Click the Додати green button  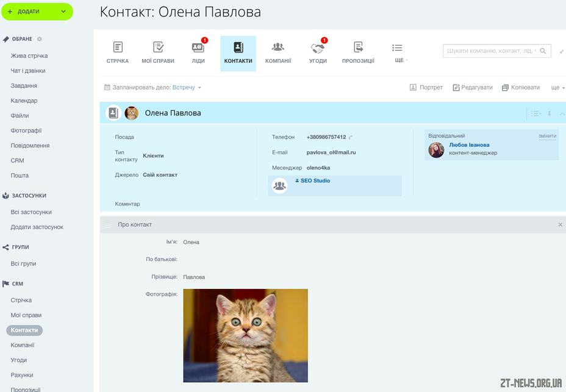[x=37, y=12]
